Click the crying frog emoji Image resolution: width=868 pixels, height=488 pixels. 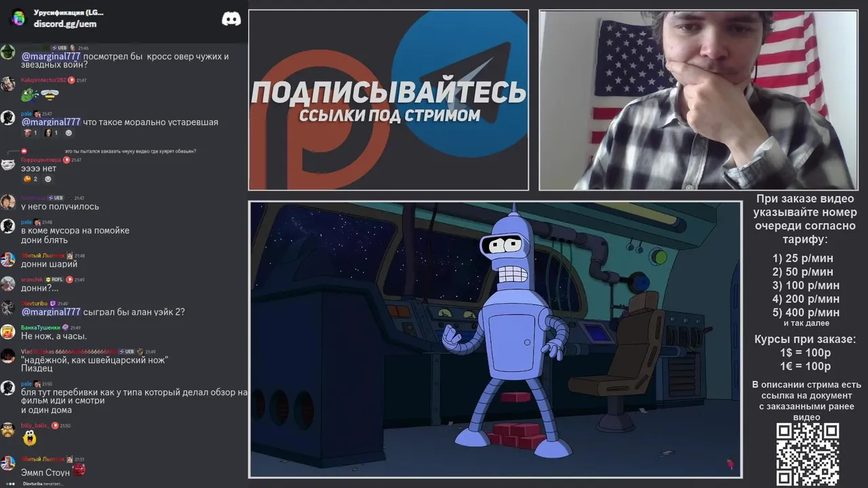pyautogui.click(x=30, y=94)
